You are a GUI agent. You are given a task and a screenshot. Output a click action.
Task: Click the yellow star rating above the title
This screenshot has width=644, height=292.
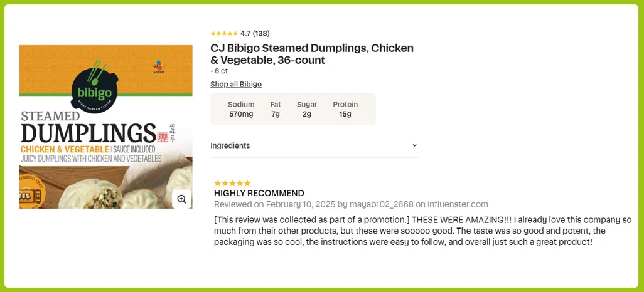point(224,33)
